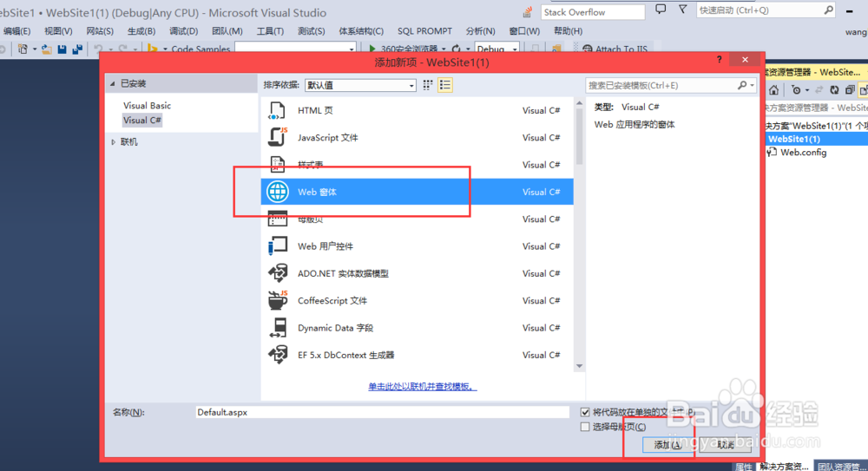Open search options dropdown arrow in template search
Viewport: 868px width, 471px height.
pyautogui.click(x=752, y=85)
